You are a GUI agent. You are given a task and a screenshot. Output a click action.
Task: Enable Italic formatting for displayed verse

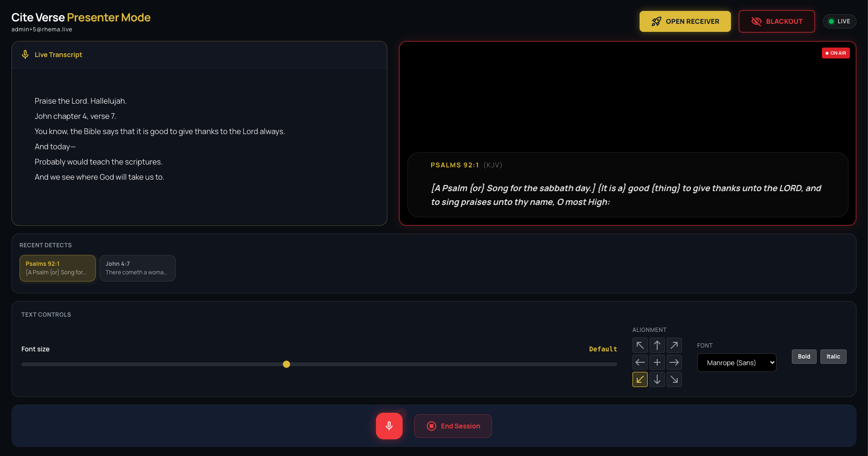point(833,356)
